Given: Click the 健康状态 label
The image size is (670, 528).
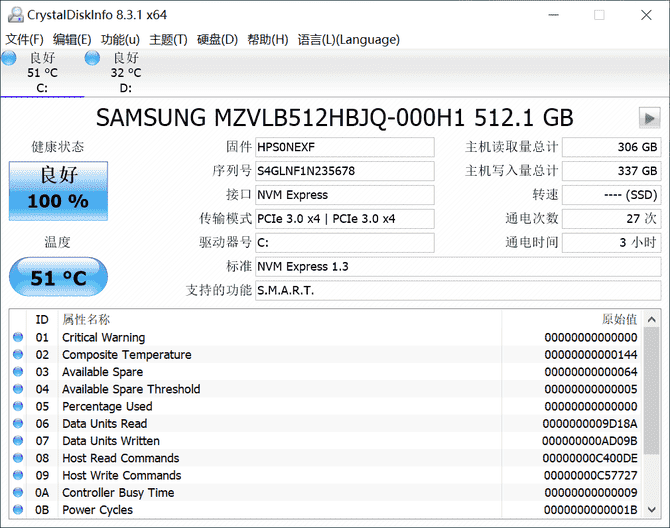Looking at the screenshot, I should 58,147.
